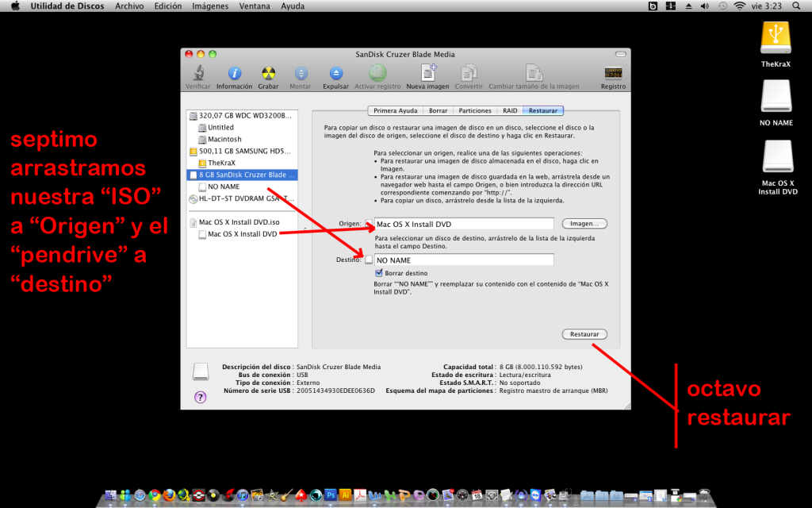Select NO NAME volume in sidebar list
The width and height of the screenshot is (812, 508).
tap(242, 187)
